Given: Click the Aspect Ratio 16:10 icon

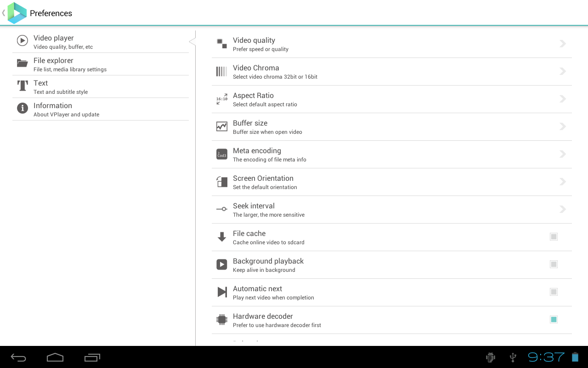Looking at the screenshot, I should tap(221, 98).
